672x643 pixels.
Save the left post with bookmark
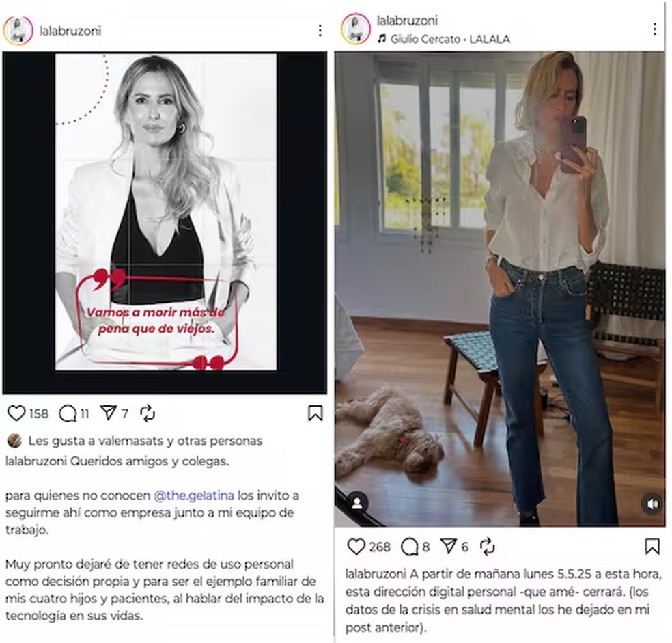[x=316, y=413]
